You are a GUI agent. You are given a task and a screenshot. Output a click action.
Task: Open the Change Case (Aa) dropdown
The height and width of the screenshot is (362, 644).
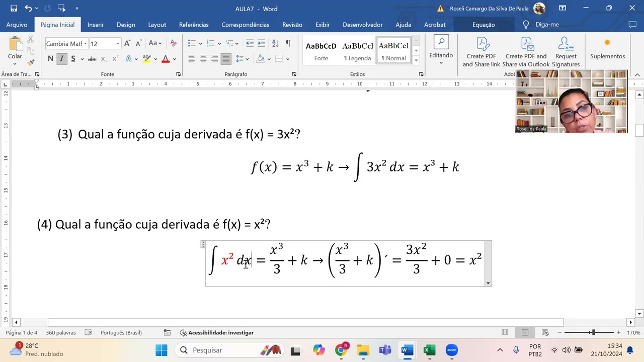(155, 44)
